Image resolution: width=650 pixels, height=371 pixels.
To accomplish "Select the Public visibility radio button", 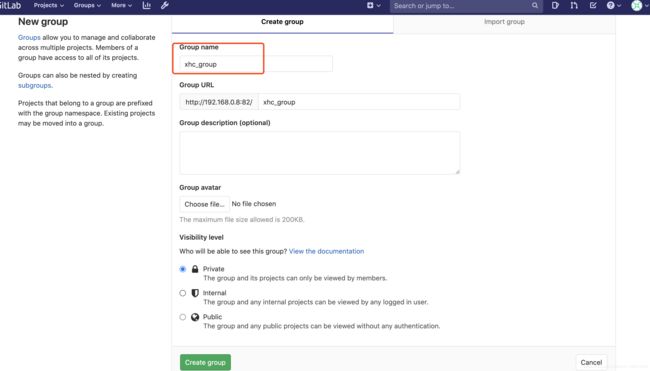I will pos(183,317).
